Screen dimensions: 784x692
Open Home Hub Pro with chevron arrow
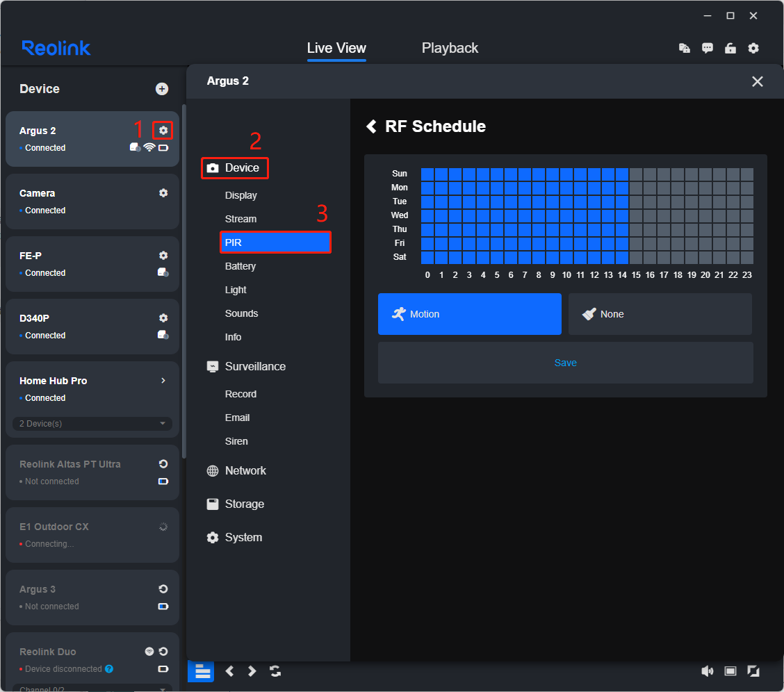click(163, 381)
